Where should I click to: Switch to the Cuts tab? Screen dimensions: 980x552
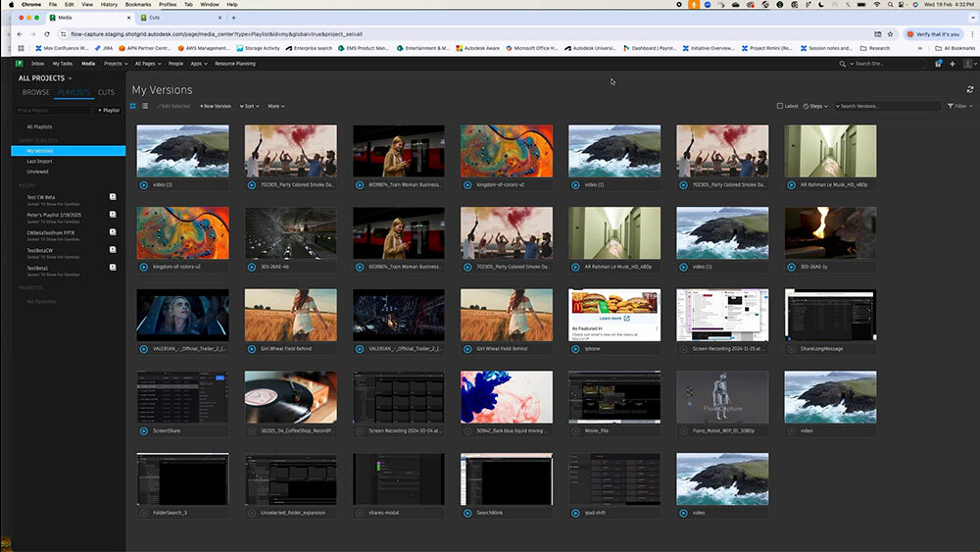click(x=106, y=92)
